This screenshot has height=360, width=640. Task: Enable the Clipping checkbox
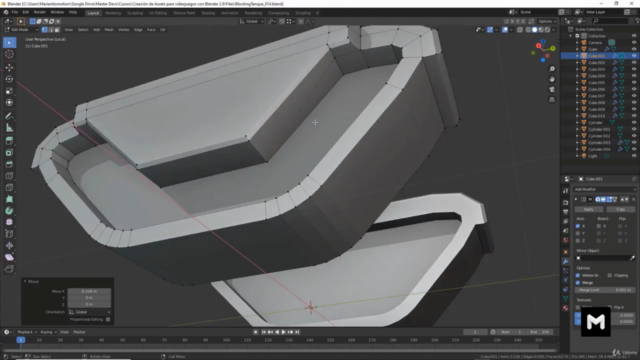pos(610,276)
